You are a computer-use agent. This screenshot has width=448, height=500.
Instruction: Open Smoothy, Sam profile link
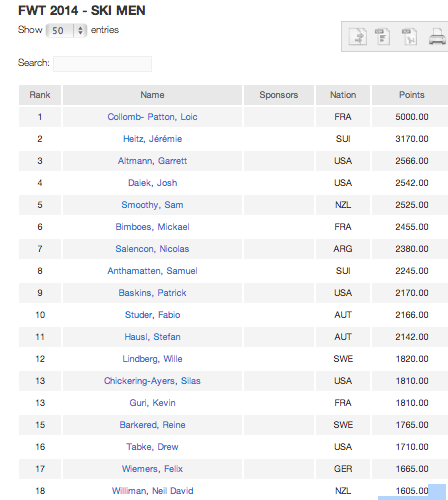(152, 205)
